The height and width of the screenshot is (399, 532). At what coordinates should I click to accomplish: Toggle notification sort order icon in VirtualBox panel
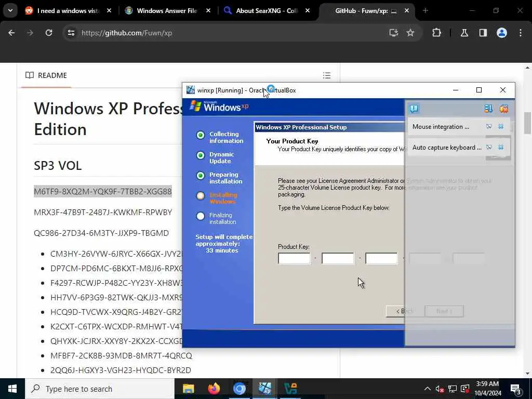tap(488, 109)
